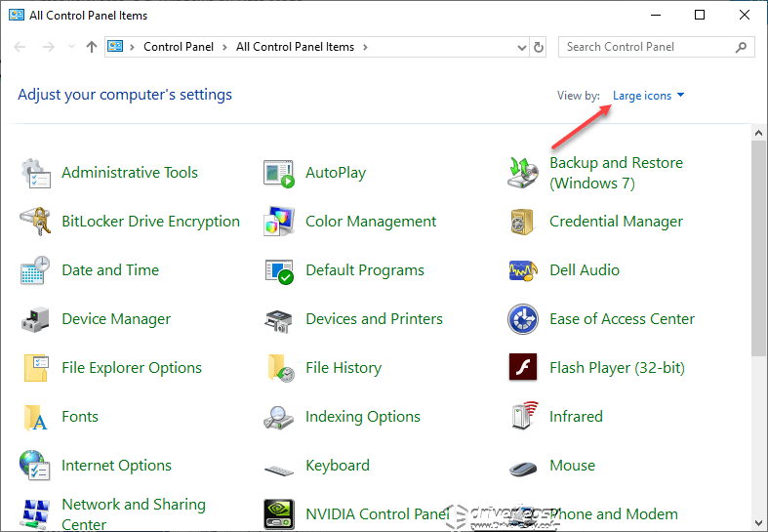Open the Administrative Tools link
Screen dimensions: 768x532
tap(130, 173)
